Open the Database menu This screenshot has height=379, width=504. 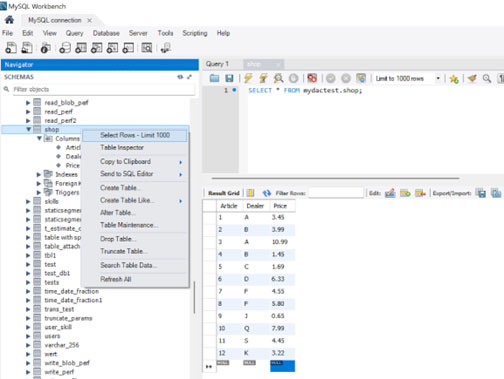point(106,33)
